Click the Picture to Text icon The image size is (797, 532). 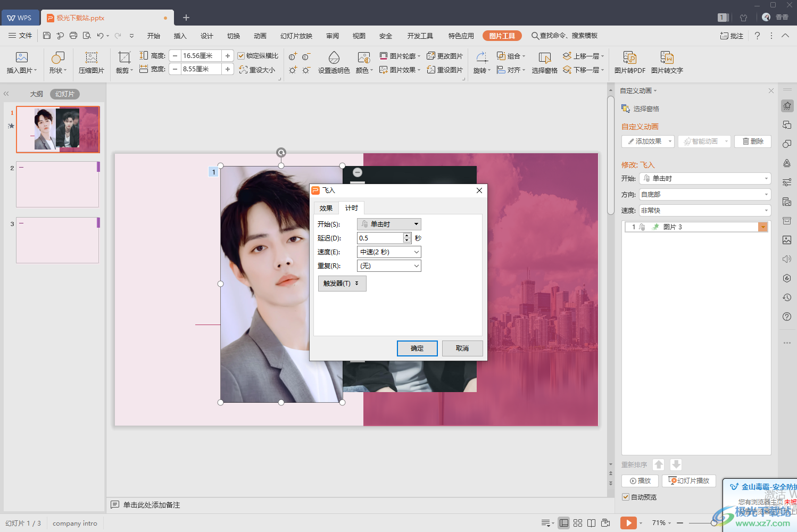(667, 57)
